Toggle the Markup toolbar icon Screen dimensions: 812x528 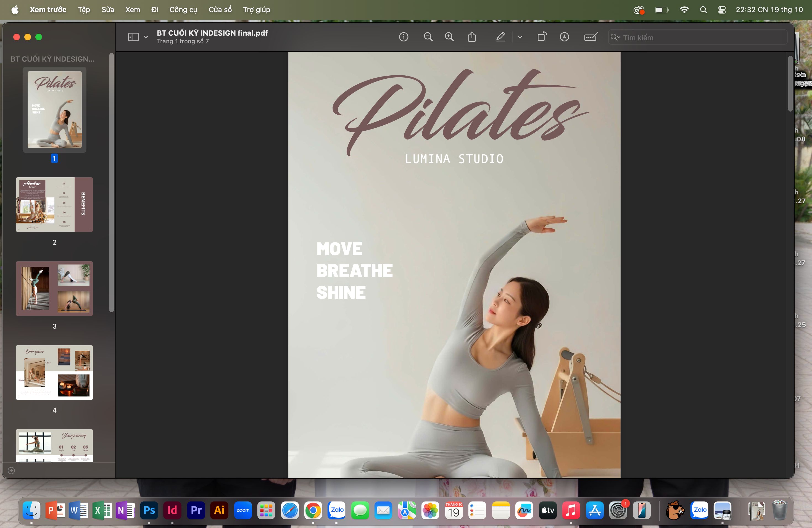(x=564, y=37)
